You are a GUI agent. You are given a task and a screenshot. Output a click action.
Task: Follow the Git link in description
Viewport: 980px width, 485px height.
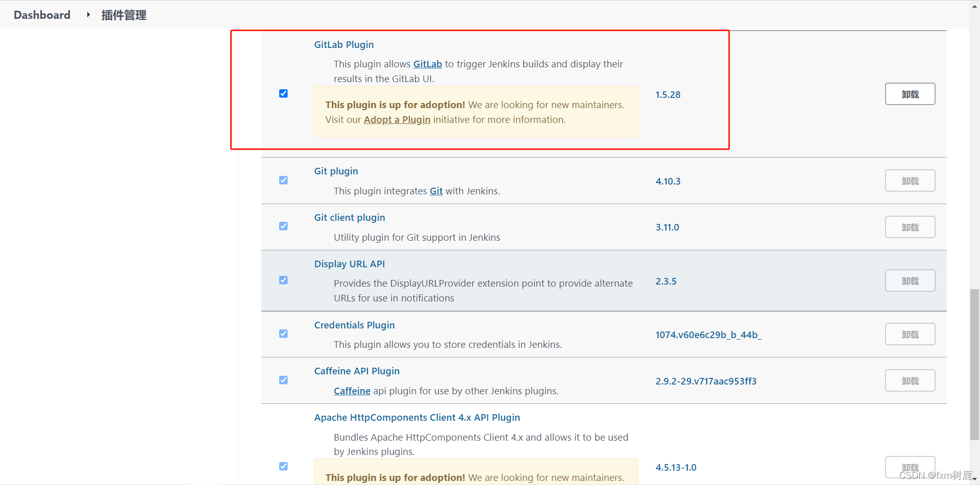436,191
